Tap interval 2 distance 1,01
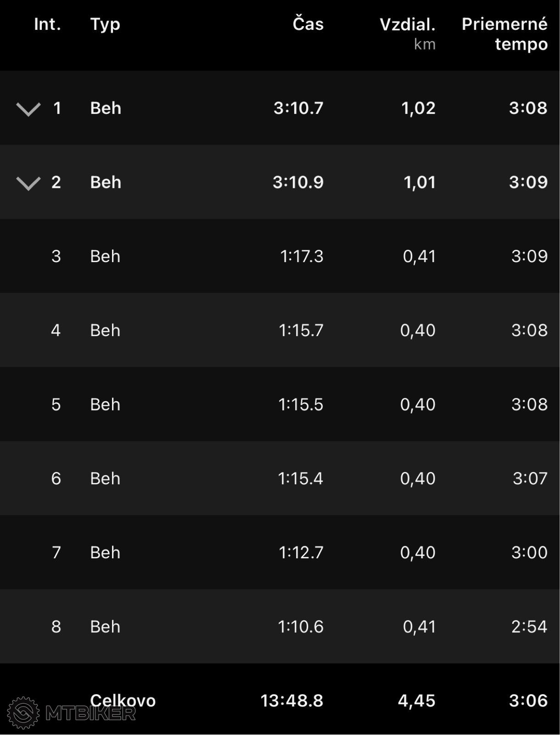The image size is (560, 735). click(x=419, y=182)
